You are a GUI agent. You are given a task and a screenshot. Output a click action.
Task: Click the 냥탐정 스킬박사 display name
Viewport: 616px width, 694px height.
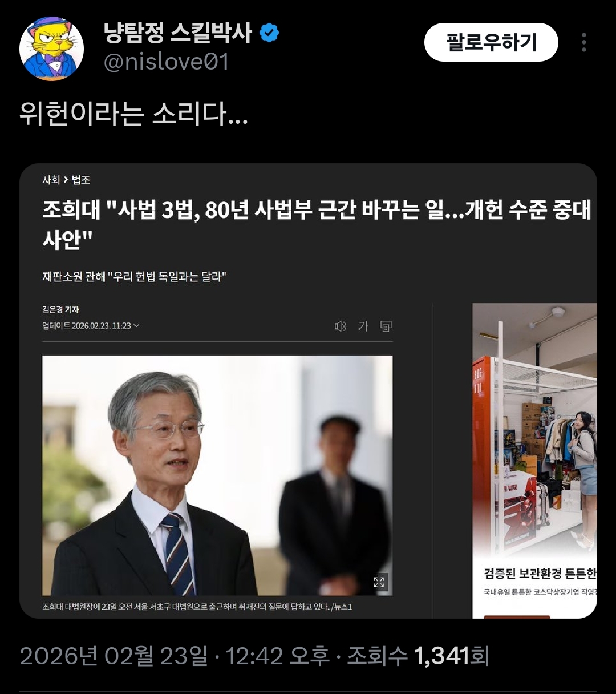177,33
